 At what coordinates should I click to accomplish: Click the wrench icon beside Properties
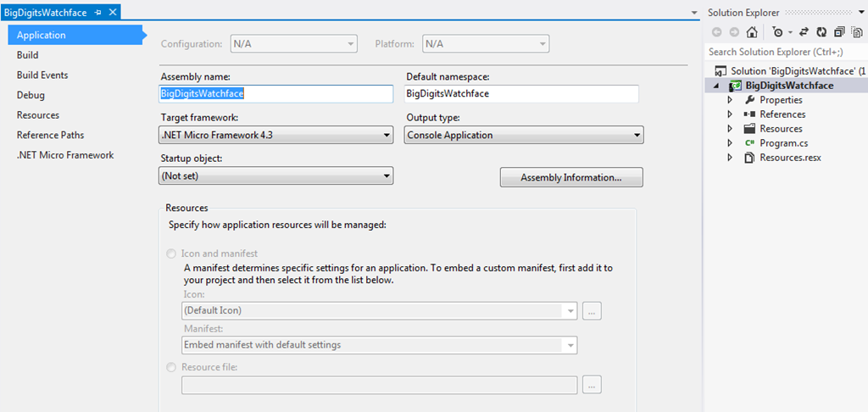point(750,100)
